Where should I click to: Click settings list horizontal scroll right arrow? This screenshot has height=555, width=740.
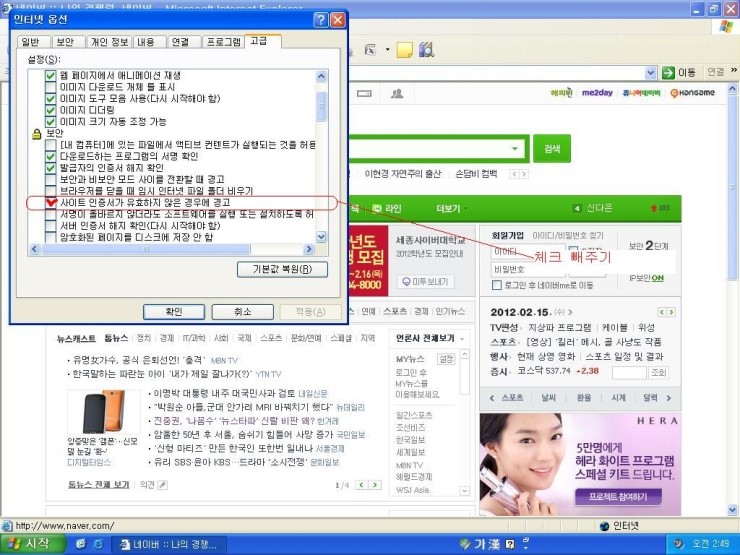(x=309, y=249)
